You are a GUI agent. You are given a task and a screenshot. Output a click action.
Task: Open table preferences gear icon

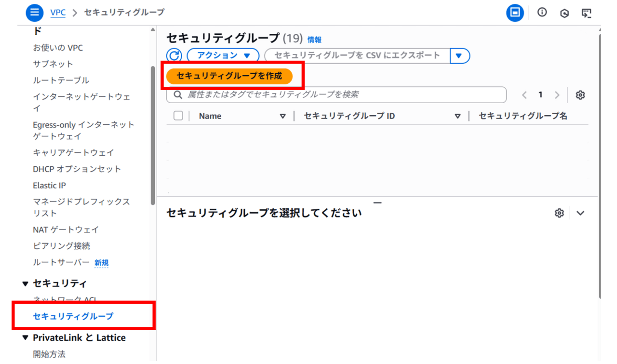[x=580, y=95]
